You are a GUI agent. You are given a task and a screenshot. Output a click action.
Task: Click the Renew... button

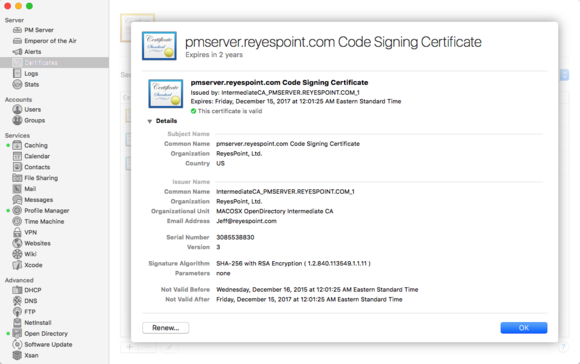tap(166, 328)
